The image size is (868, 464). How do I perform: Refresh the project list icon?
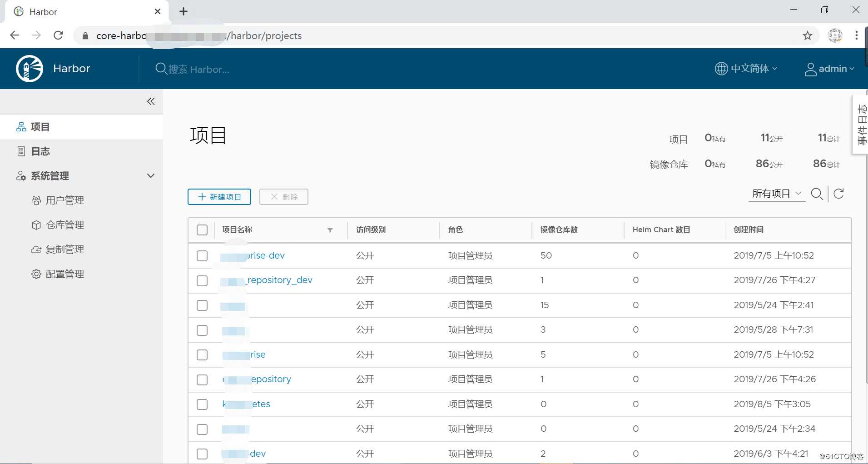[839, 194]
